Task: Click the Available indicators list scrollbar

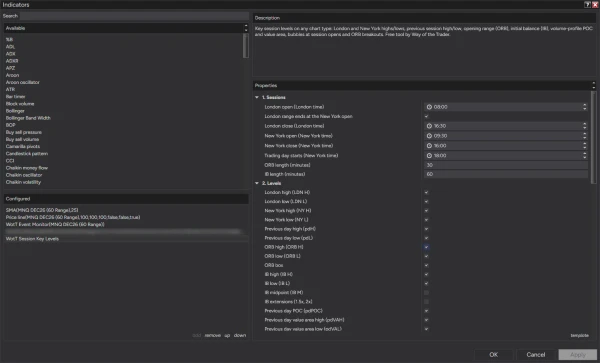Action: [x=246, y=46]
